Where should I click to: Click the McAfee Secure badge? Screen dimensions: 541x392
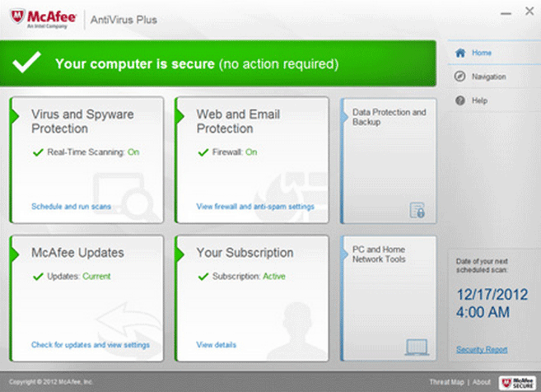517,382
